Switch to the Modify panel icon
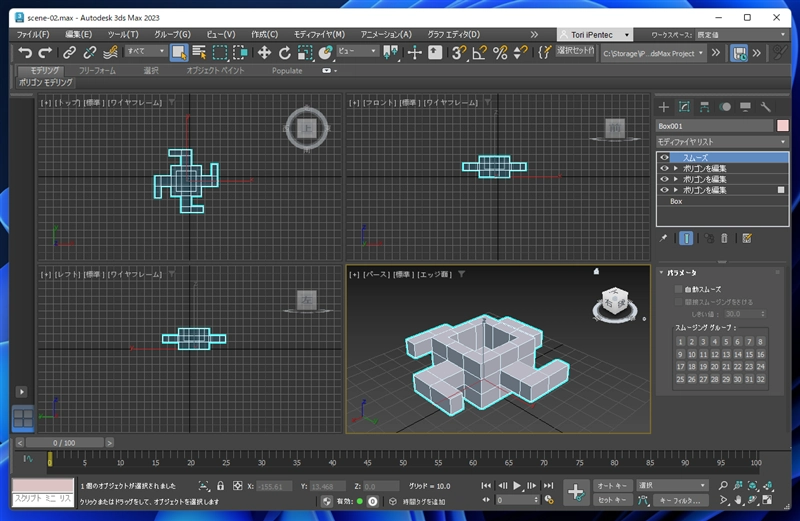This screenshot has width=800, height=521. [684, 107]
